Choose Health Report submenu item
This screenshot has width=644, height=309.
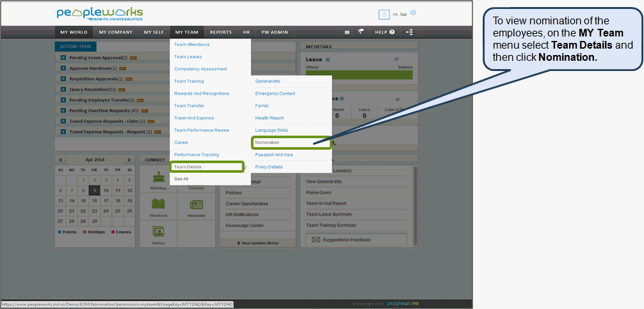point(270,118)
